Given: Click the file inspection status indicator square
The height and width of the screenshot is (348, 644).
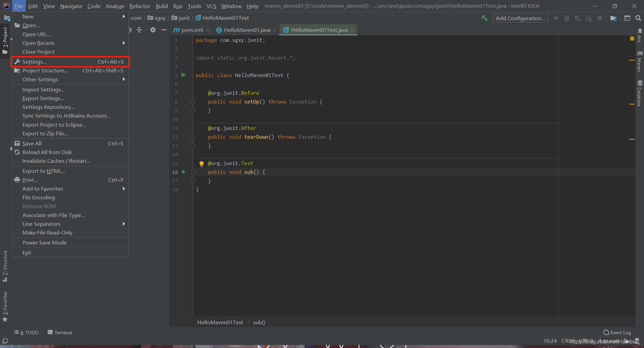Looking at the screenshot, I should point(632,39).
